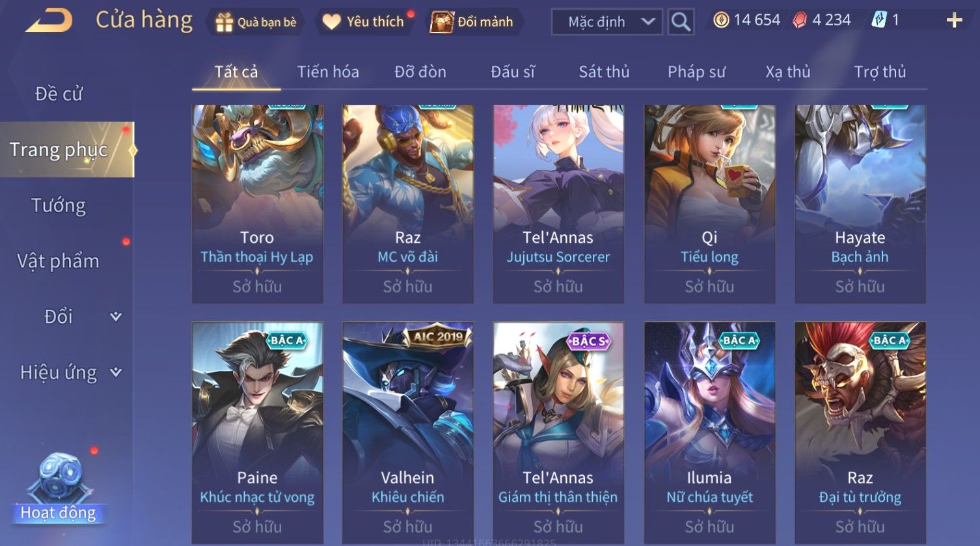Screen dimensions: 980x546
Task: Click the gold coin balance icon
Action: (721, 21)
